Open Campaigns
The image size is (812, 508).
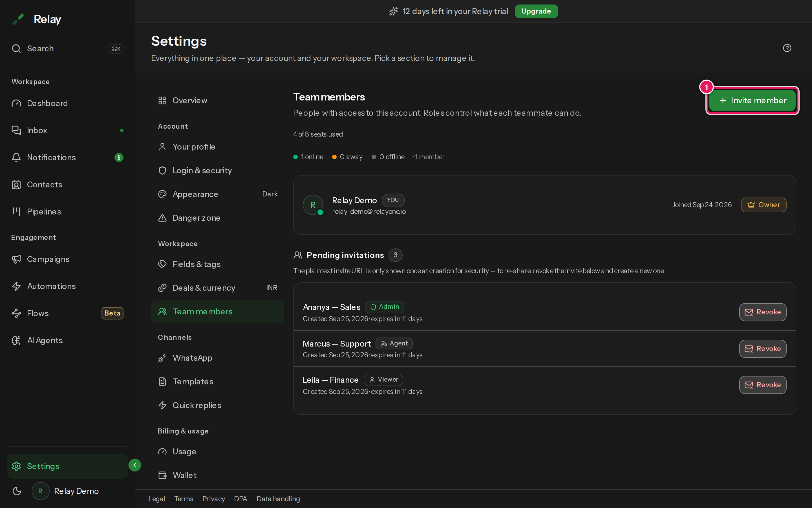click(x=67, y=259)
